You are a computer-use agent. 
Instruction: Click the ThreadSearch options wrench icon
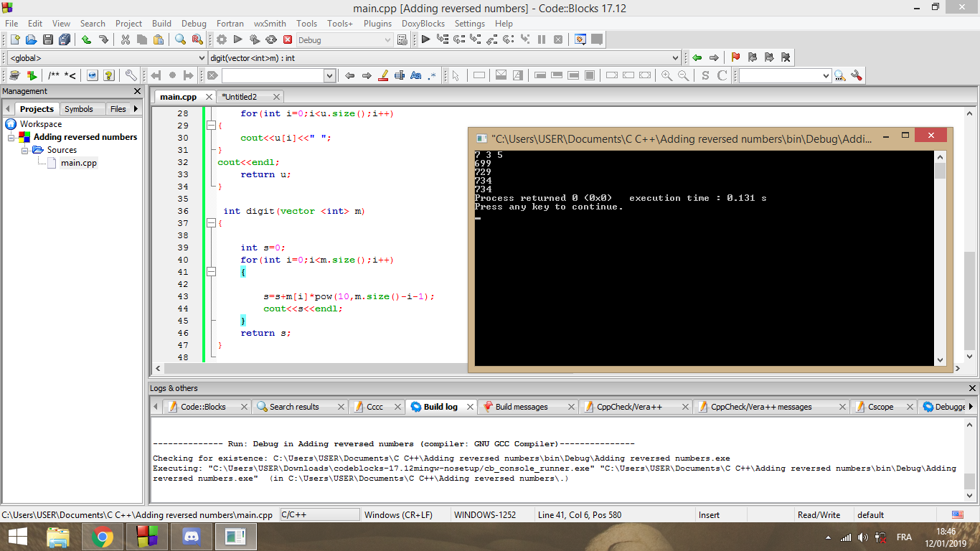[856, 75]
